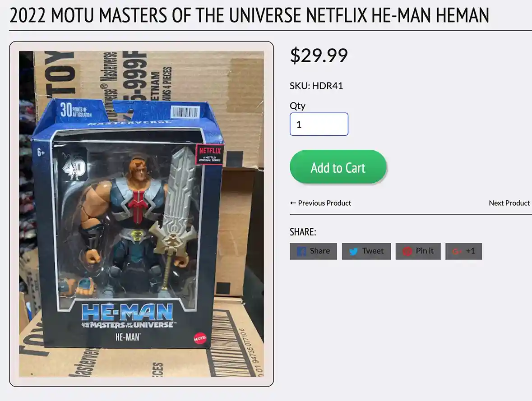
Task: Click the Google +1 button
Action: pos(463,251)
